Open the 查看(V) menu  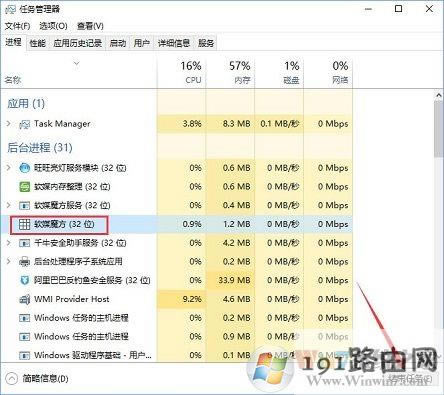tap(90, 26)
